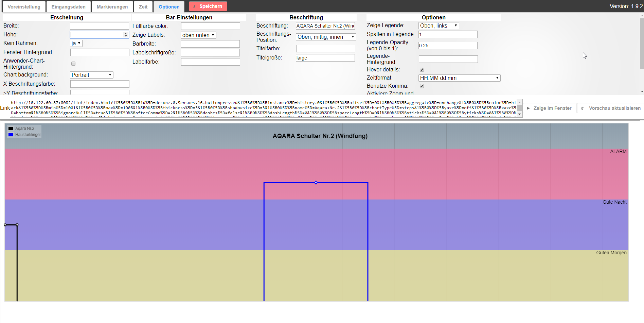Click the Legende-Hintergrund input field
Viewport: 644px width, 323px height.
pyautogui.click(x=448, y=59)
